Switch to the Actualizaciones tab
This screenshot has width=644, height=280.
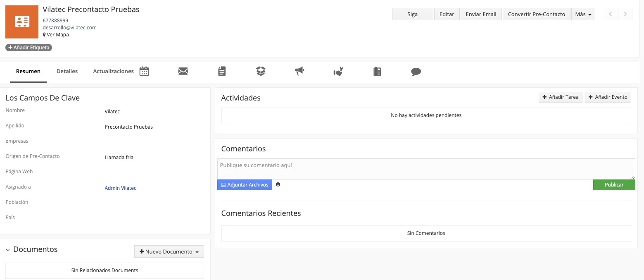113,71
